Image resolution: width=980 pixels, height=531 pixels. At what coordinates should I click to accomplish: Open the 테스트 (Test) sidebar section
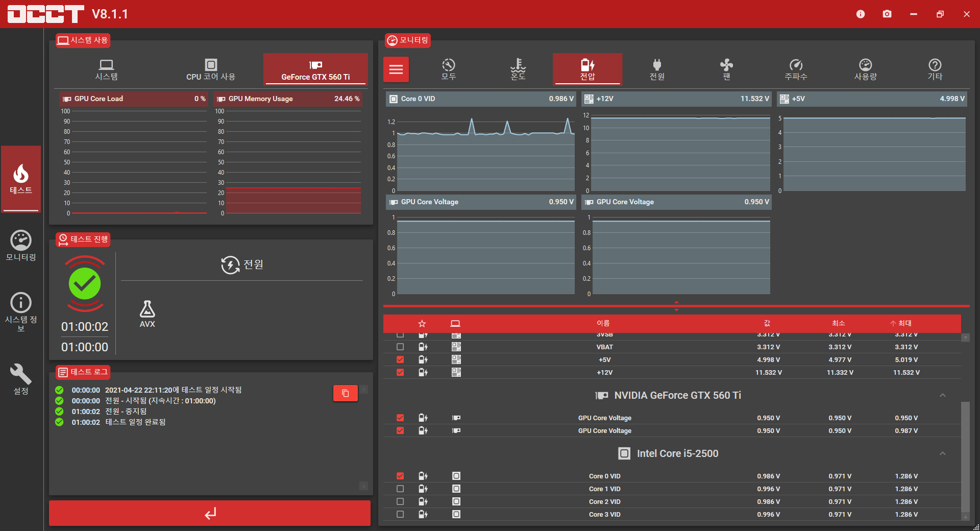click(x=21, y=179)
